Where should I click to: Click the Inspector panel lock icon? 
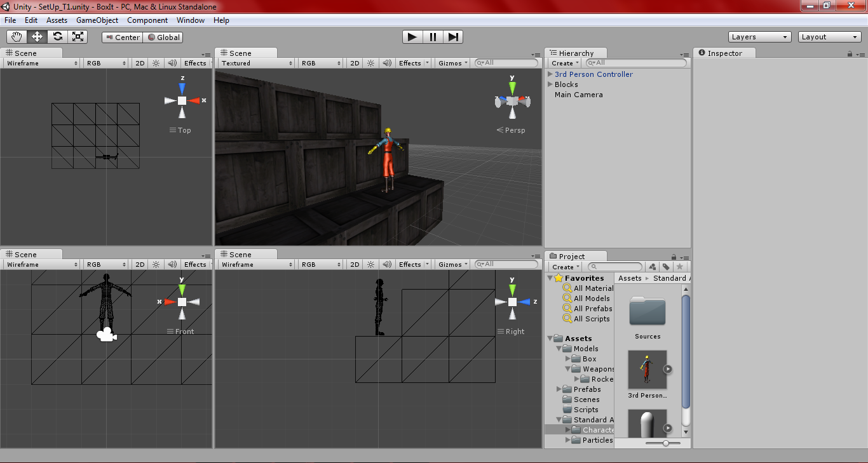pos(850,54)
